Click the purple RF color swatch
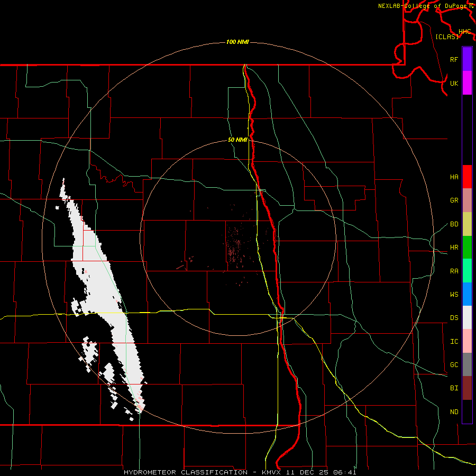Screen dimensions: 476x476 click(467, 59)
